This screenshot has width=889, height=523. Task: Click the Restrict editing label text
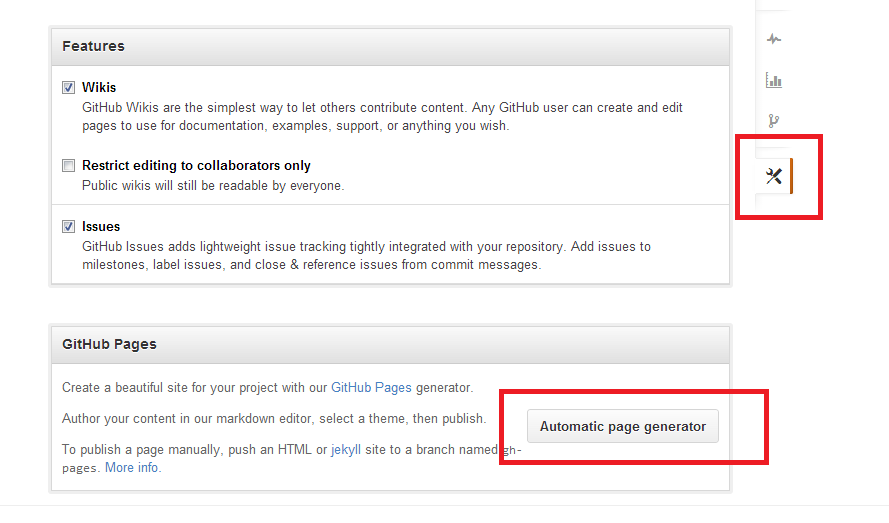click(196, 166)
